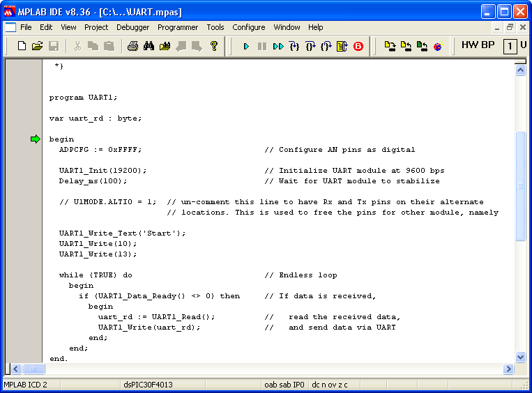Click the Cut scissors icon
The image size is (532, 393).
click(77, 46)
